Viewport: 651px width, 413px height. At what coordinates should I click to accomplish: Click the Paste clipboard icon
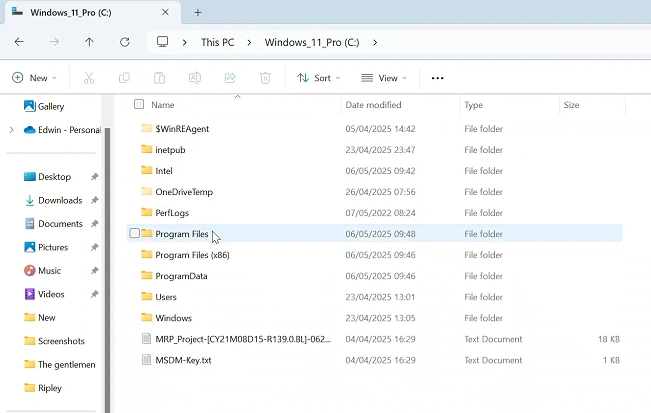[x=159, y=78]
